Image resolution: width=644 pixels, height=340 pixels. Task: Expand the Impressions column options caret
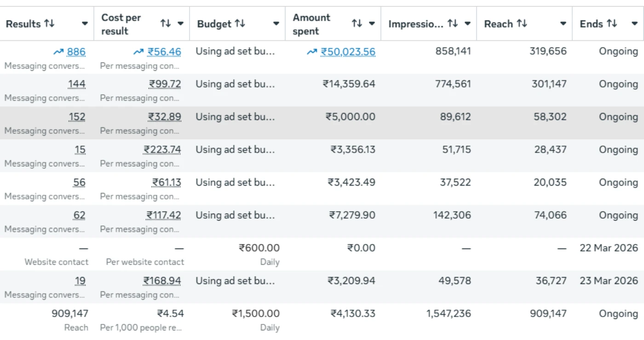click(467, 24)
